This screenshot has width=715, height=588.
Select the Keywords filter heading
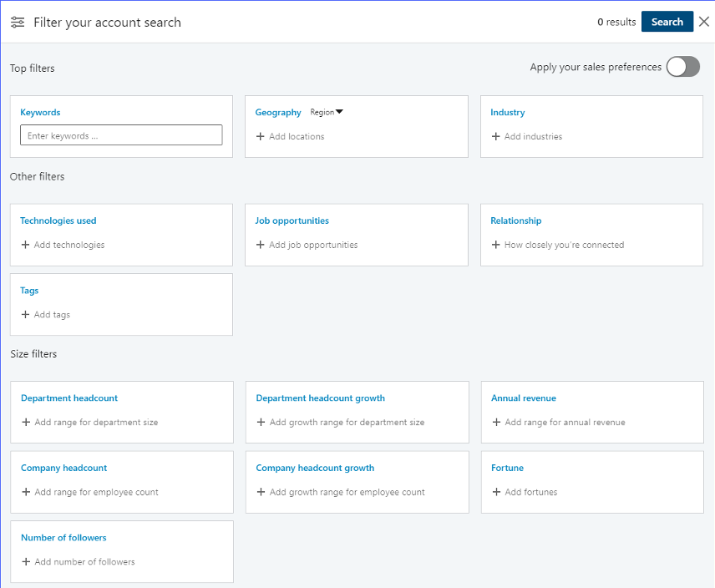pyautogui.click(x=40, y=112)
